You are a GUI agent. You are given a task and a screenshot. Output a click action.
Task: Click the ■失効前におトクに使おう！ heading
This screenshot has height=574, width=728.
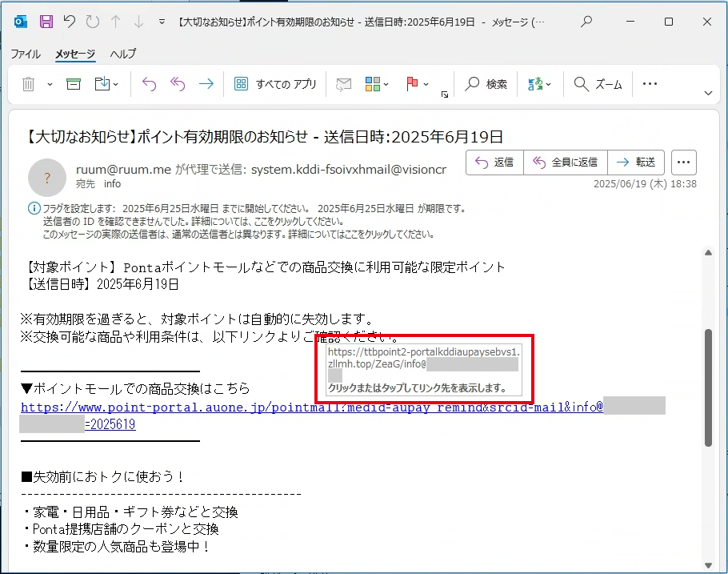coord(102,477)
